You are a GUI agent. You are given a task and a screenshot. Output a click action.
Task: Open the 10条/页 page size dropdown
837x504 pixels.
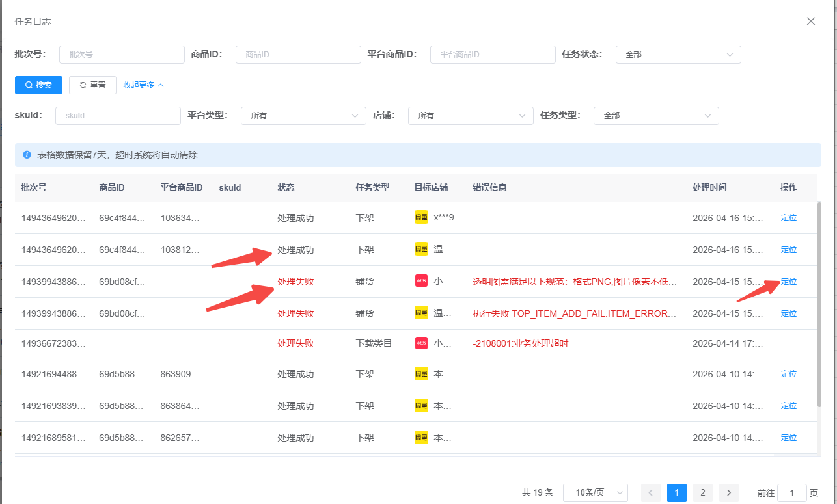(596, 493)
